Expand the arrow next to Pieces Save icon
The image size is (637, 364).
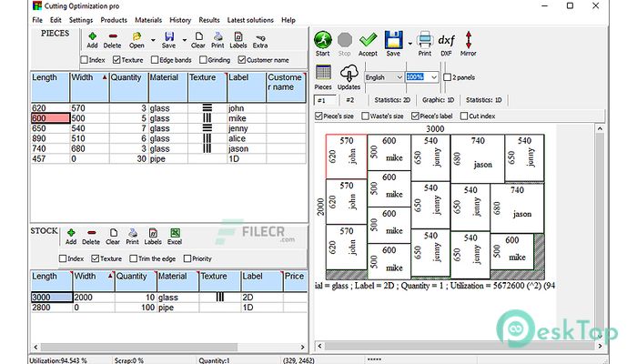pyautogui.click(x=185, y=40)
